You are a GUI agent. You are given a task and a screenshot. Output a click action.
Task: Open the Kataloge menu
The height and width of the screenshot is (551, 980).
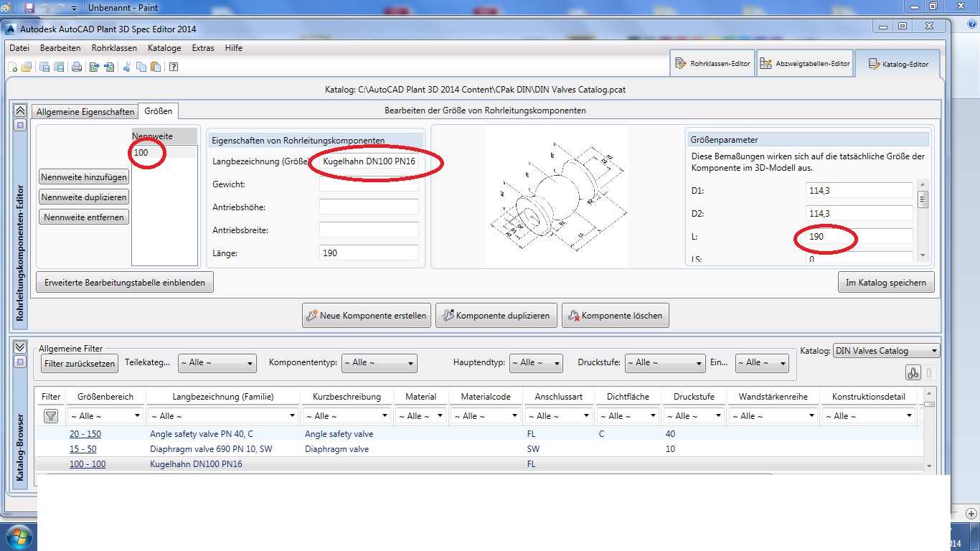click(164, 48)
